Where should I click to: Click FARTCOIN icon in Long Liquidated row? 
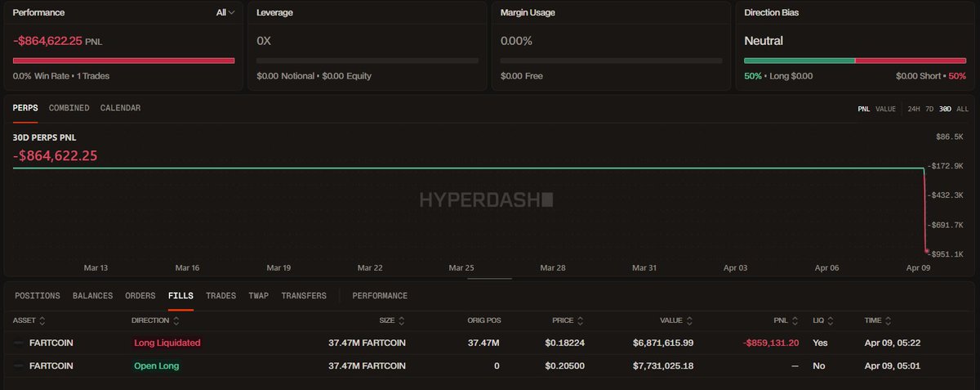[20, 343]
